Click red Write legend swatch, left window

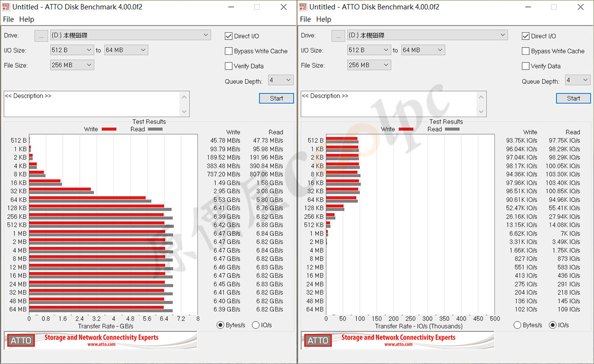tap(109, 129)
